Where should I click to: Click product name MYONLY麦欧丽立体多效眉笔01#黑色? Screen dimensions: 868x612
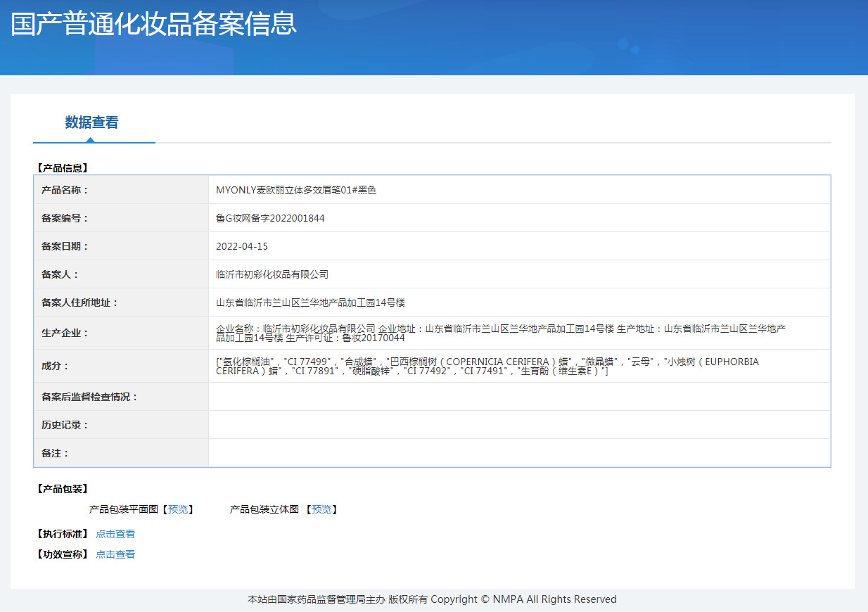295,190
